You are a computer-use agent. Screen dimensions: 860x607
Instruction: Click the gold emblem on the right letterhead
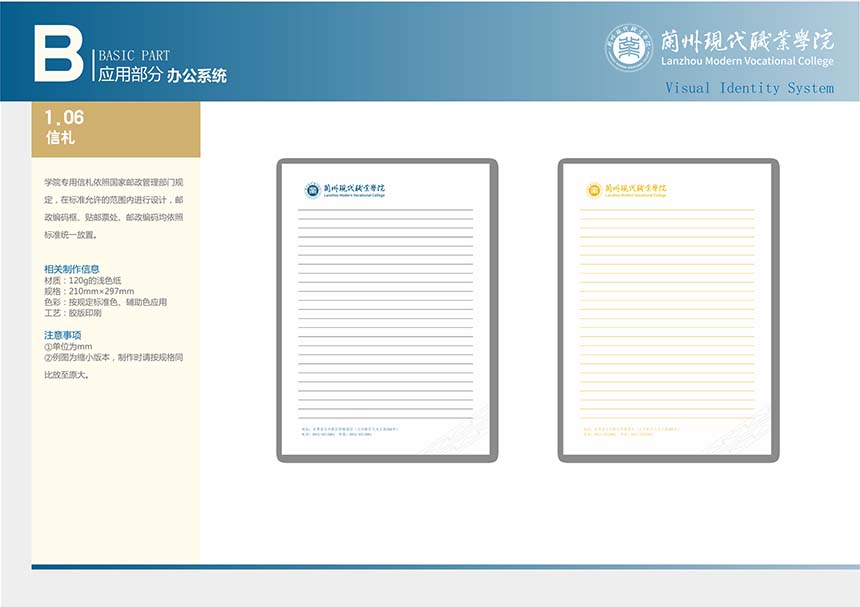tap(594, 190)
